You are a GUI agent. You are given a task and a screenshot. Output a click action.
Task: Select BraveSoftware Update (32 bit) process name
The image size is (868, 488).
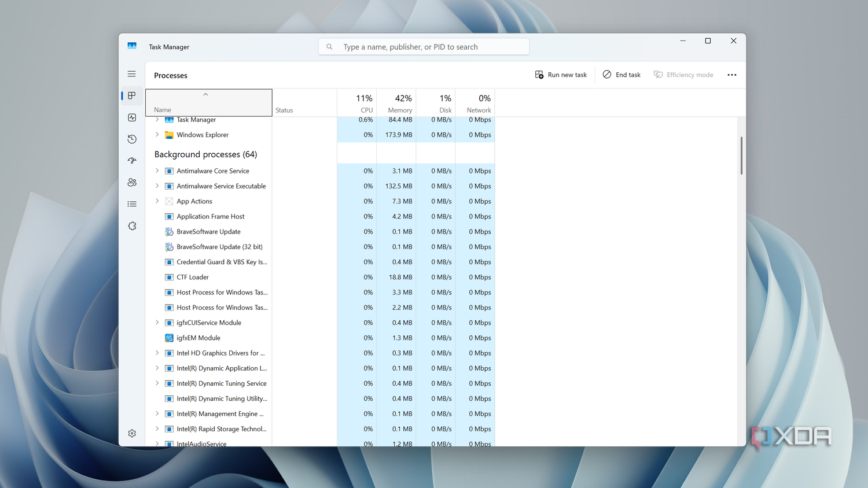point(219,247)
